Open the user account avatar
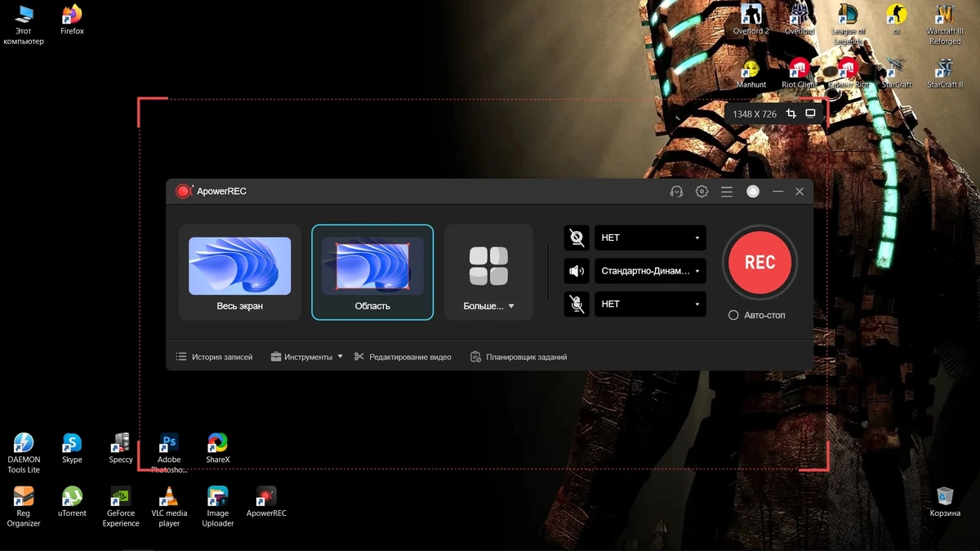This screenshot has width=980, height=551. coord(753,192)
